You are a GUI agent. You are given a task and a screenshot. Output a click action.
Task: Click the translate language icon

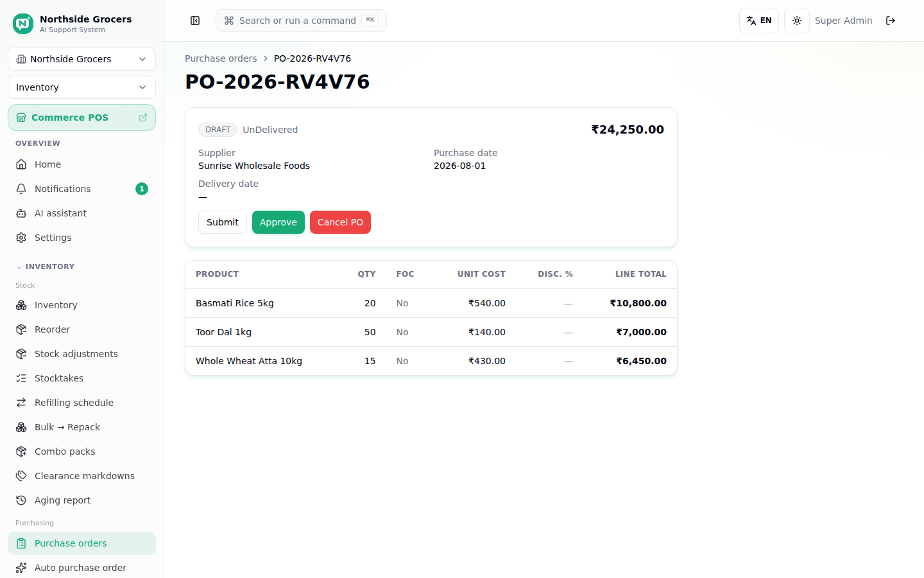click(751, 21)
